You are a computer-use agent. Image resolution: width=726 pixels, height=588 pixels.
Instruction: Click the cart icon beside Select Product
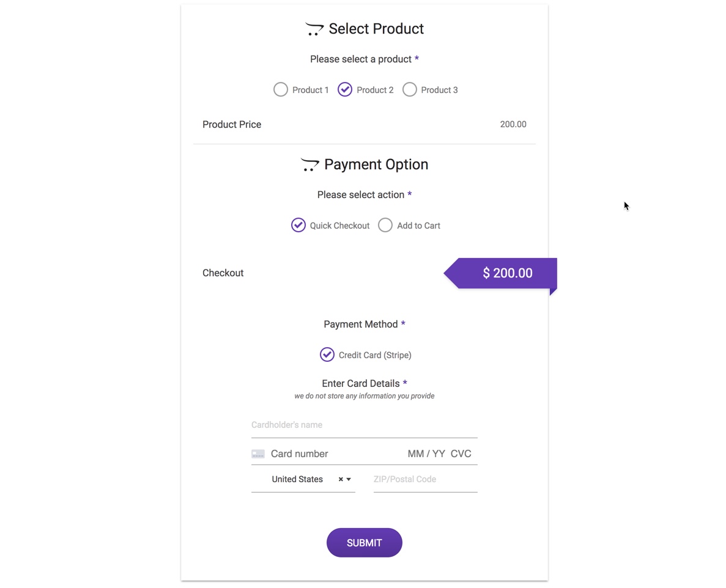click(x=314, y=29)
